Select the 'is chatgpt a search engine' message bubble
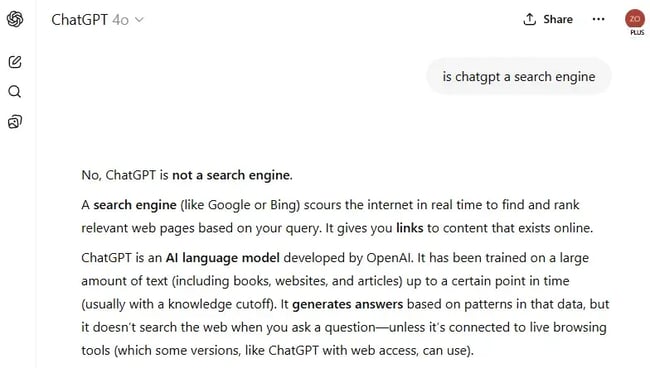The height and width of the screenshot is (368, 650). [x=519, y=77]
